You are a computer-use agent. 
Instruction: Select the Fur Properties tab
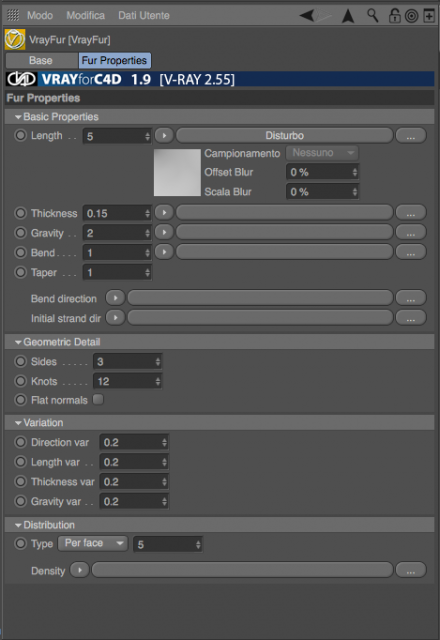tap(114, 60)
